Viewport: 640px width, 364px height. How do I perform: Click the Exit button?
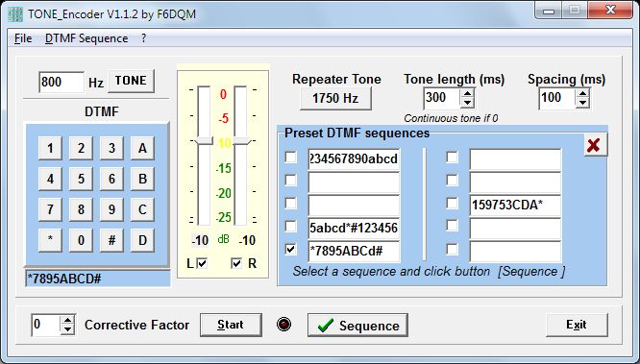tap(577, 325)
